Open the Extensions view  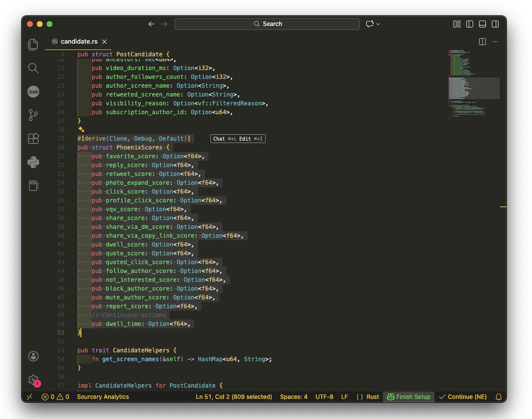(x=33, y=139)
